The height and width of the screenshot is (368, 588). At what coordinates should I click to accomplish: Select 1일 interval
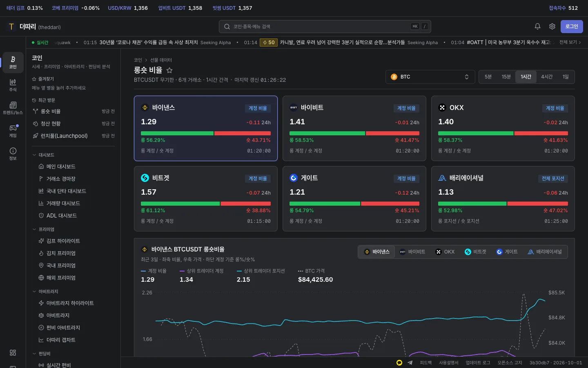[x=566, y=77]
